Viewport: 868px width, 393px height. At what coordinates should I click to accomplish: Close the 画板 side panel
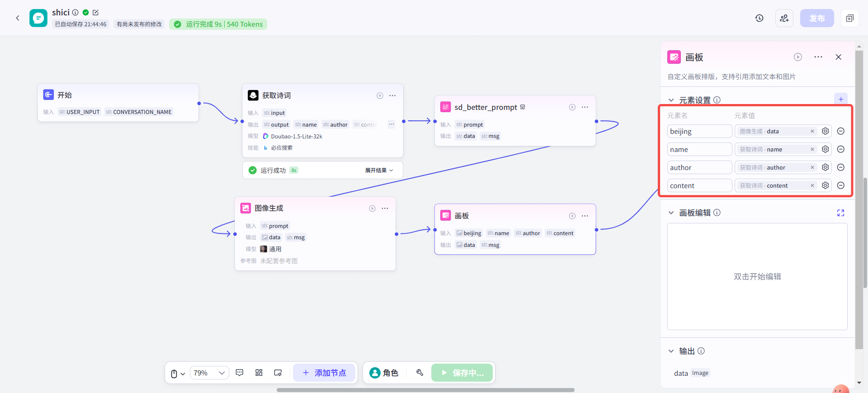click(x=839, y=57)
